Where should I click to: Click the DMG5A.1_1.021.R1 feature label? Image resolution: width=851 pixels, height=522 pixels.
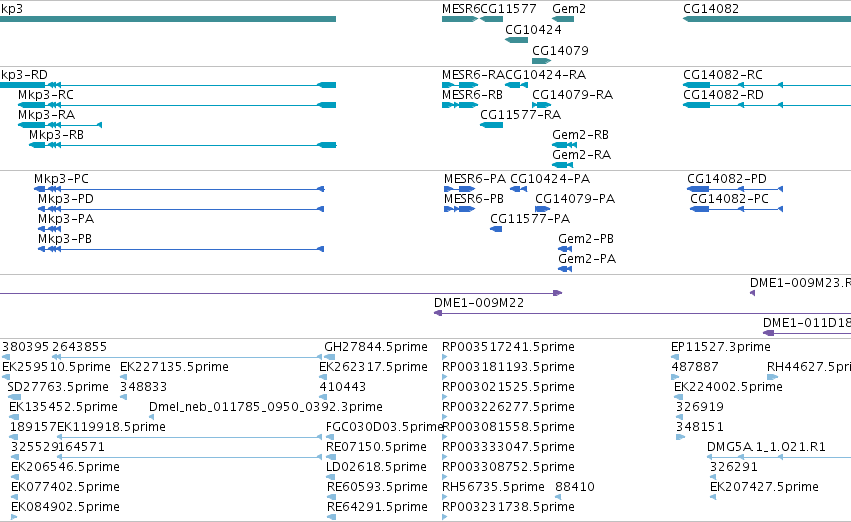(x=766, y=448)
